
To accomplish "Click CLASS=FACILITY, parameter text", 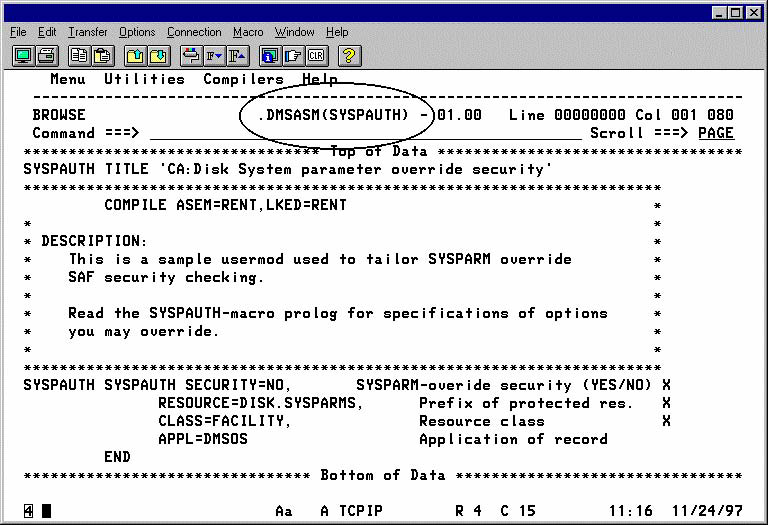I will (225, 421).
